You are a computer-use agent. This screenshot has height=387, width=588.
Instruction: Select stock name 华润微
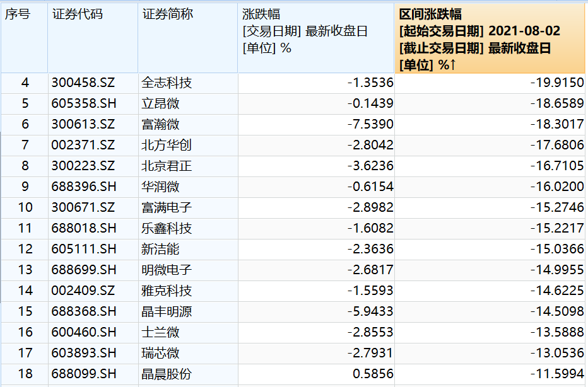tap(160, 187)
